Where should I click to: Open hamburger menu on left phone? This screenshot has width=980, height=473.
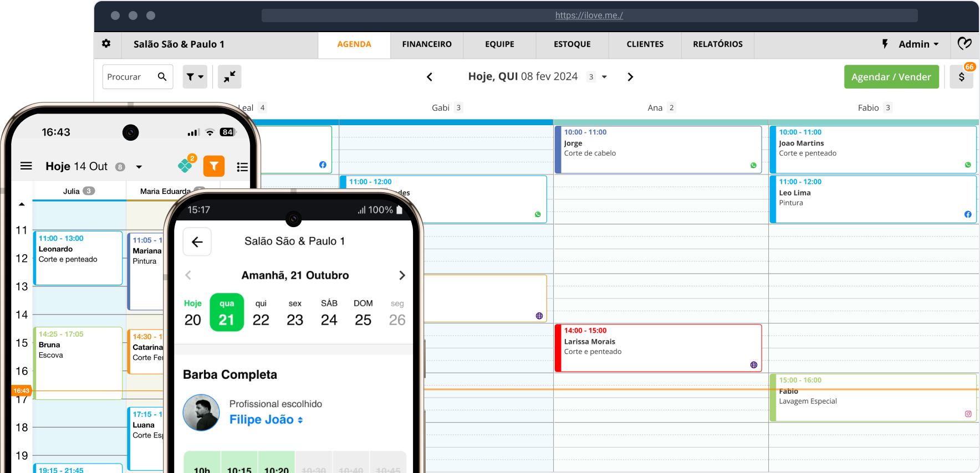[26, 166]
